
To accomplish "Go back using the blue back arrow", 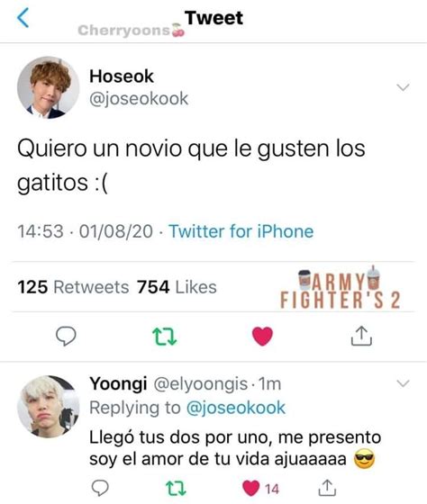I will [23, 18].
